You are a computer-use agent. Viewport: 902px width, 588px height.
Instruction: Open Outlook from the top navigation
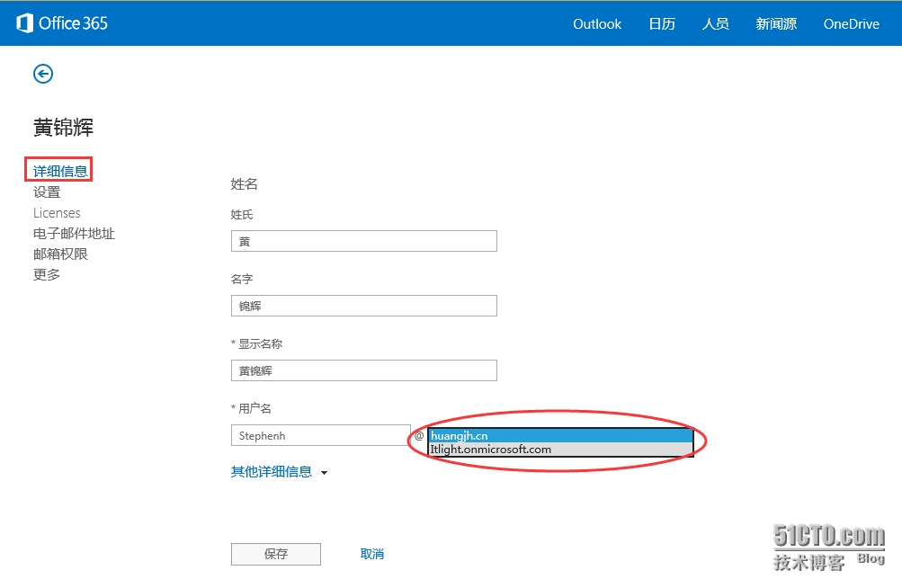click(x=597, y=24)
